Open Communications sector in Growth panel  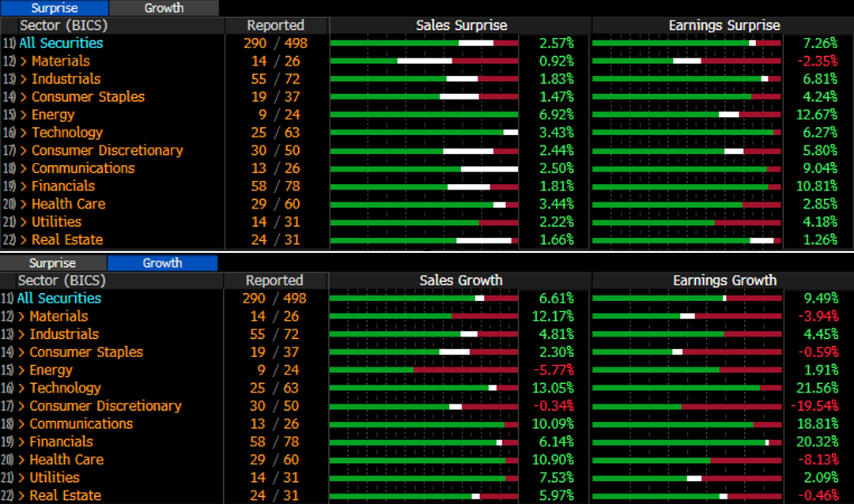click(81, 424)
